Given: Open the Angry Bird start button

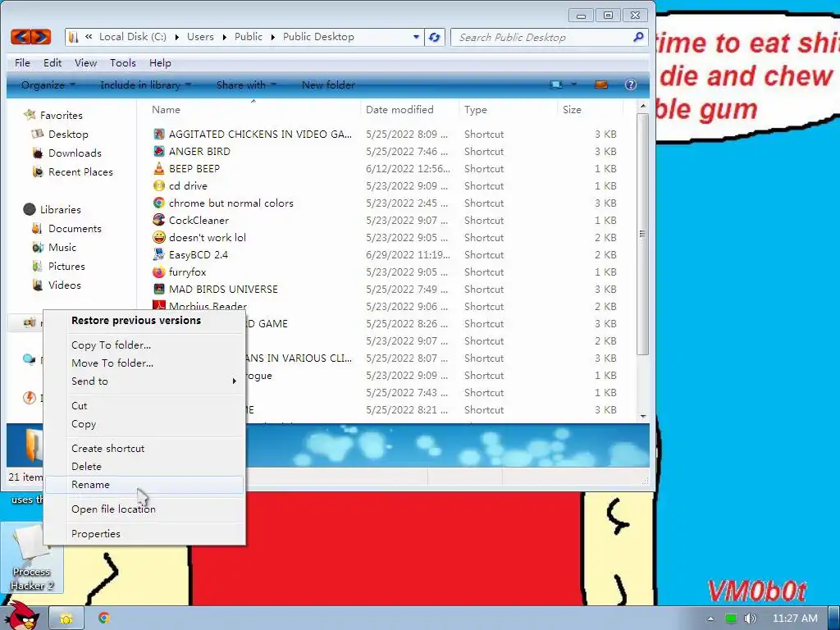Looking at the screenshot, I should 22,616.
